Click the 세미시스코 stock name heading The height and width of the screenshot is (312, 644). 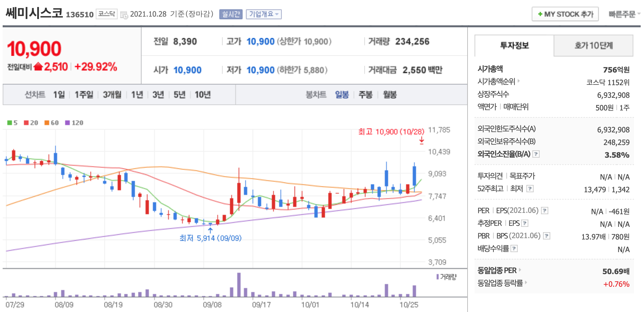(x=34, y=13)
